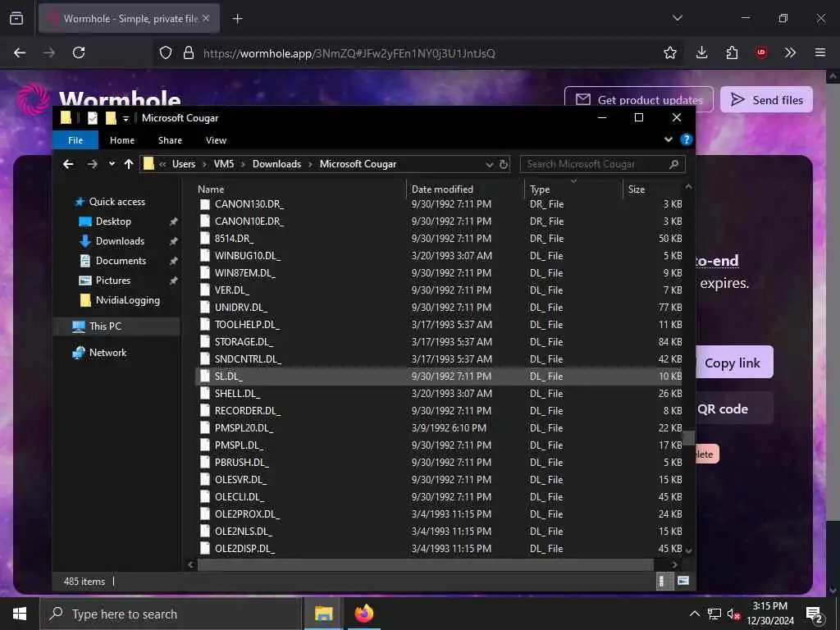The image size is (840, 630).
Task: Click the Properties quick access toolbar icon
Action: 92,118
